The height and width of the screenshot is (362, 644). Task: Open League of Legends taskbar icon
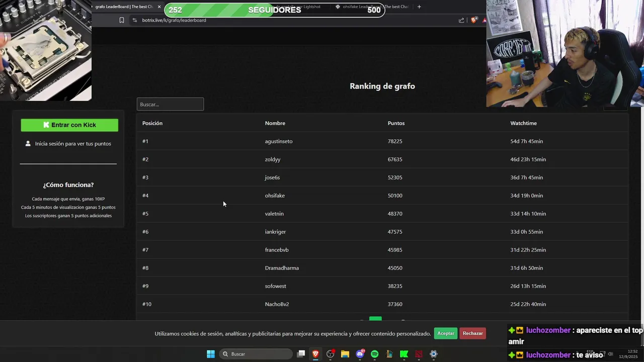pyautogui.click(x=389, y=354)
